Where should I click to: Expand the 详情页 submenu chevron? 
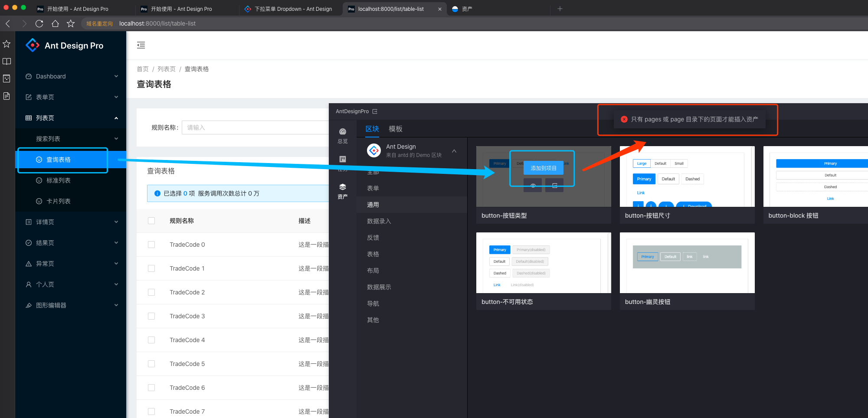point(116,222)
